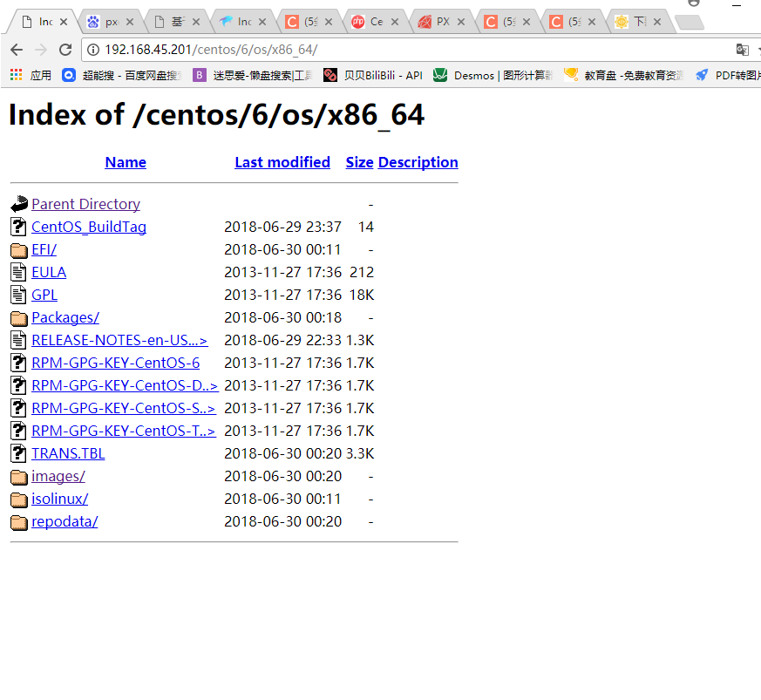
Task: Click the 2018-06-30 00:18 date for Packages
Action: click(283, 317)
